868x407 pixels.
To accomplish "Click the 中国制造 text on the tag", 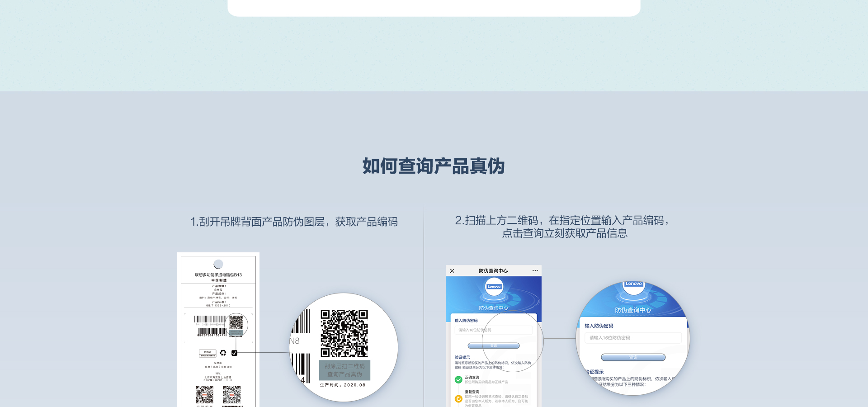I will [x=219, y=280].
